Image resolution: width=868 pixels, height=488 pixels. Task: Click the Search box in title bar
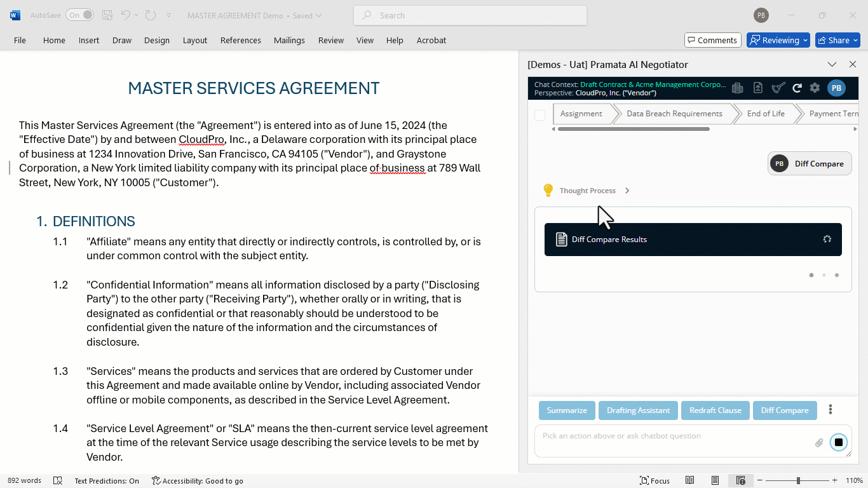coord(470,15)
